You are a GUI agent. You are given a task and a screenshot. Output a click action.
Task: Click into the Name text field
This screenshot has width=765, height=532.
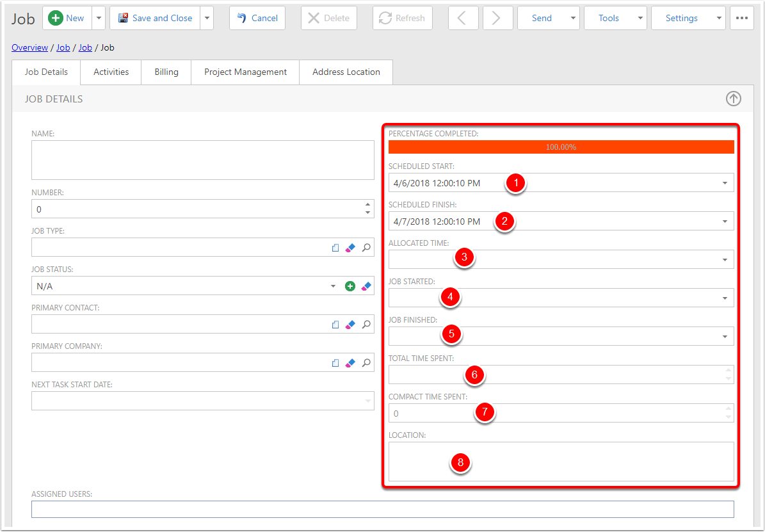pyautogui.click(x=202, y=160)
